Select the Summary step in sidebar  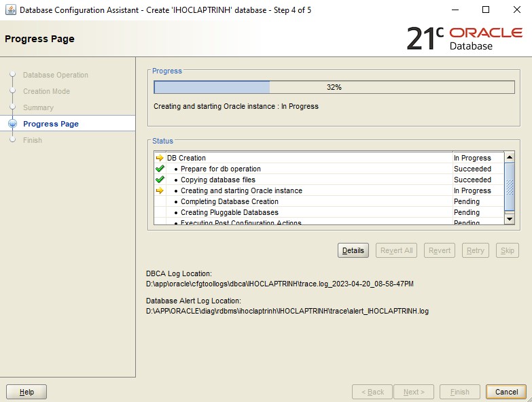(x=38, y=107)
